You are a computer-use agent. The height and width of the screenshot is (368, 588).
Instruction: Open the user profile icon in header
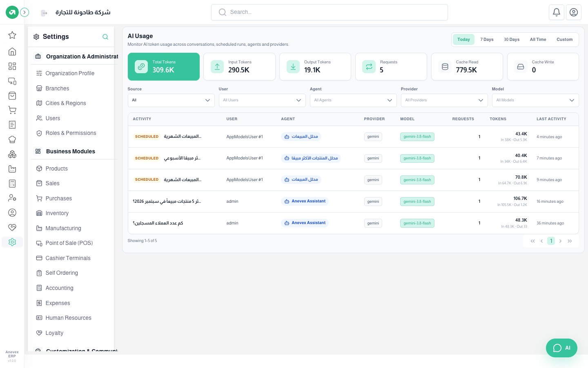coord(574,12)
